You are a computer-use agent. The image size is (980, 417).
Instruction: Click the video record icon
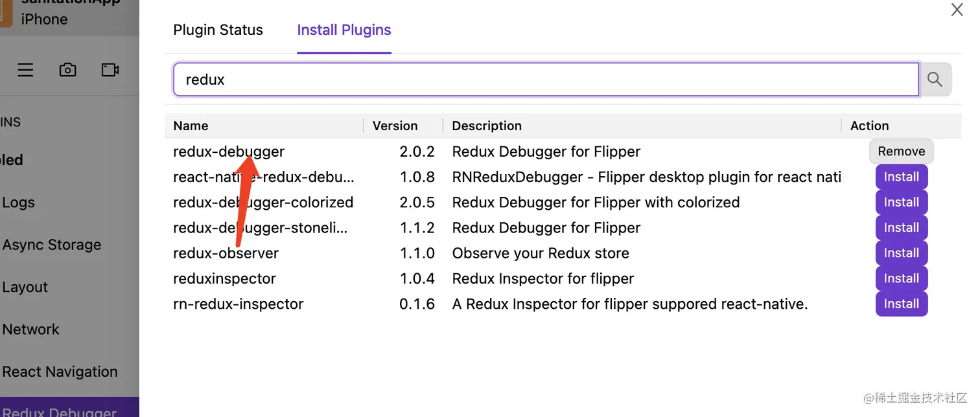(x=110, y=70)
